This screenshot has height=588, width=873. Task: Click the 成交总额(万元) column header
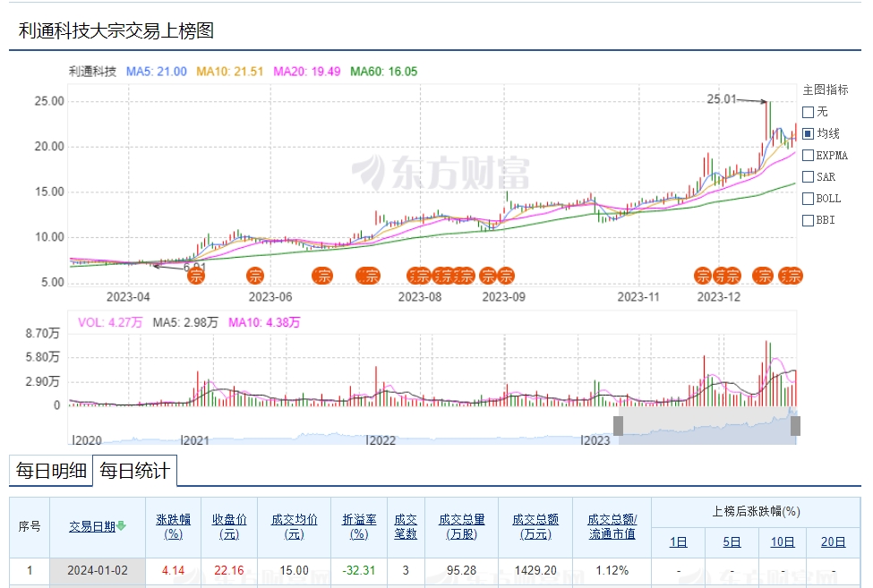535,526
